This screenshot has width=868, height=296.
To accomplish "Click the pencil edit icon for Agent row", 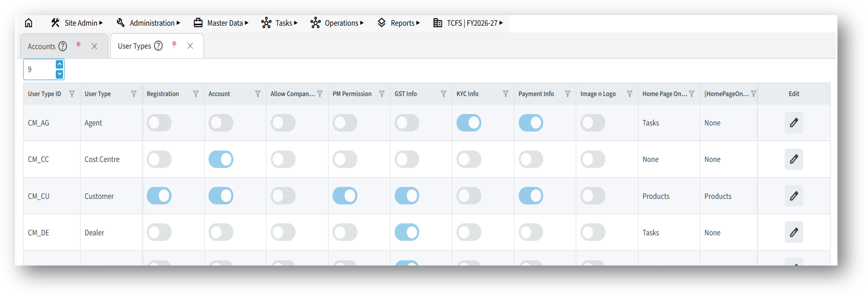I will 793,123.
